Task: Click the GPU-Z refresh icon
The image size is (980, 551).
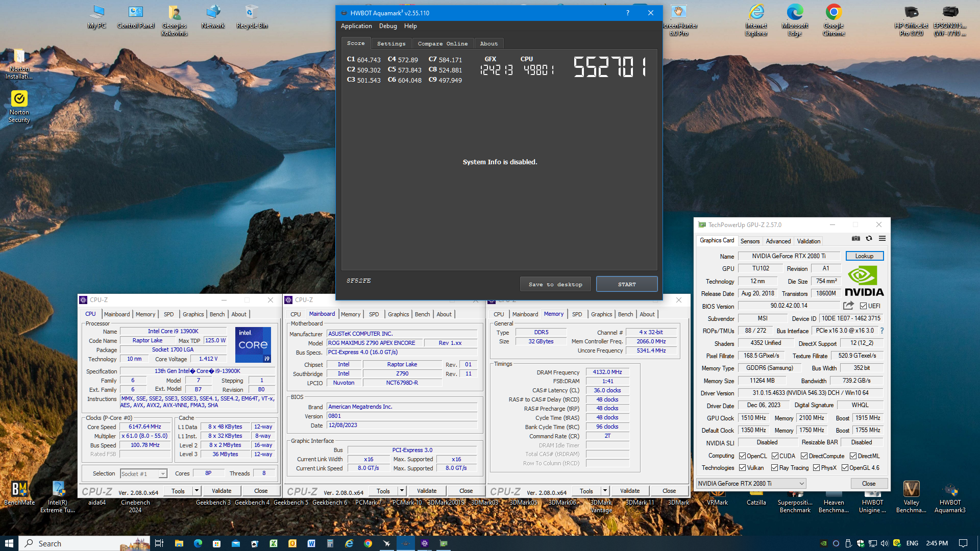Action: tap(869, 239)
